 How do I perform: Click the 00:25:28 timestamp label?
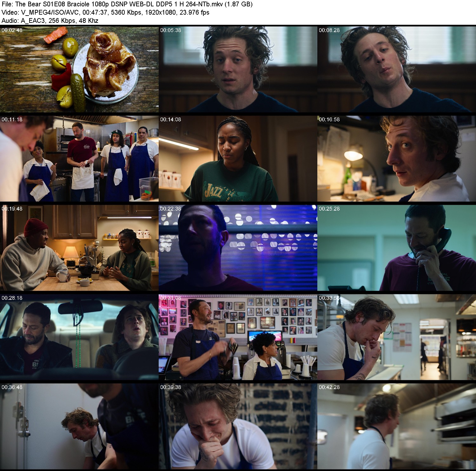329,209
